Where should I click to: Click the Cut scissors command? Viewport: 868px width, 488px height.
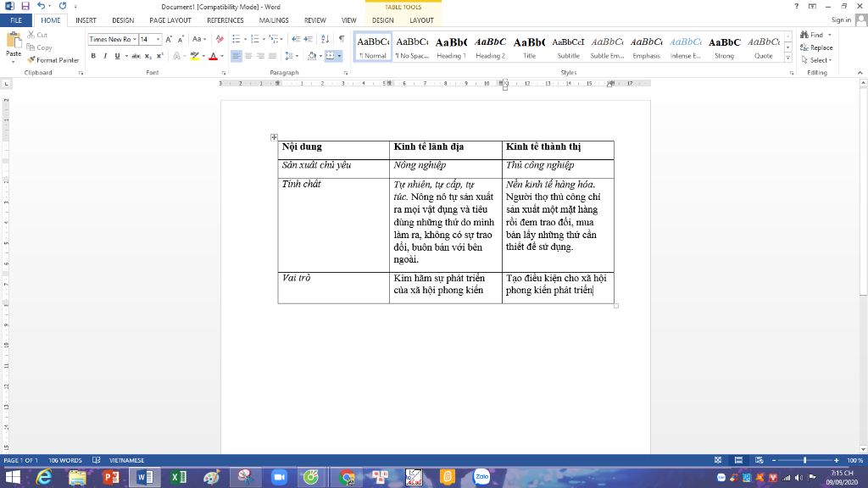pos(37,35)
